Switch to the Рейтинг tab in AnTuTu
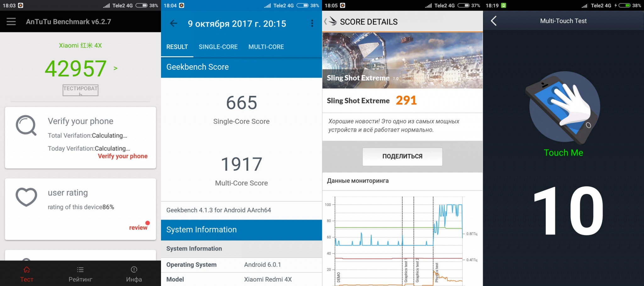The width and height of the screenshot is (644, 286). pos(80,274)
